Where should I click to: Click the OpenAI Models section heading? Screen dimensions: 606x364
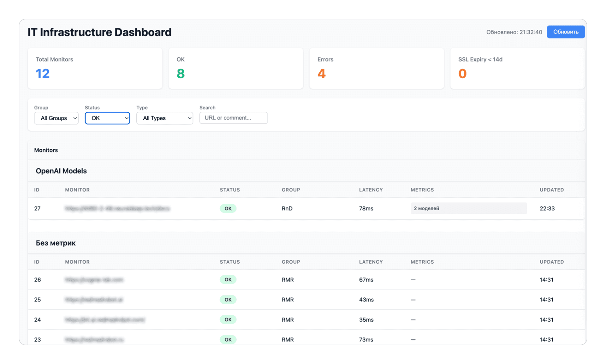(61, 171)
